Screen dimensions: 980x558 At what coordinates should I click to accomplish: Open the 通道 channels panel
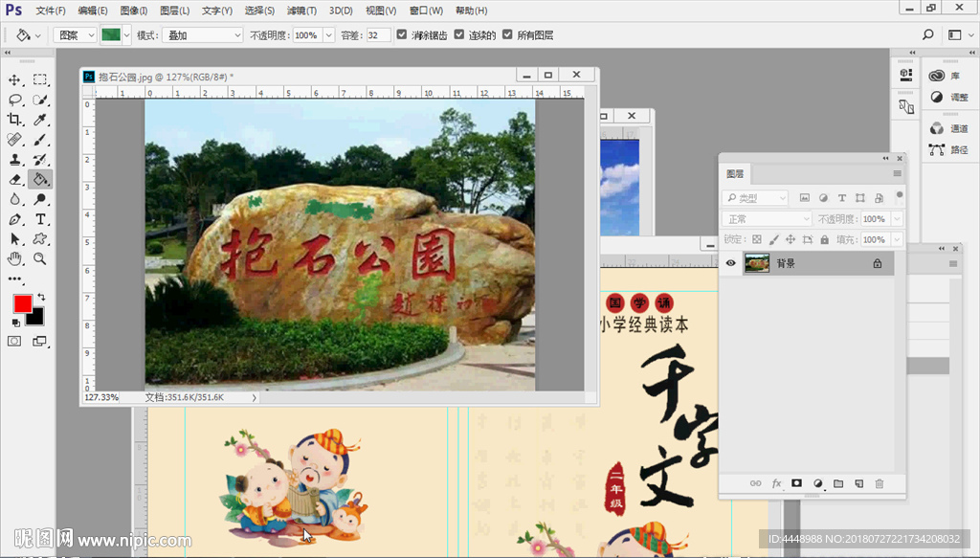click(x=947, y=128)
